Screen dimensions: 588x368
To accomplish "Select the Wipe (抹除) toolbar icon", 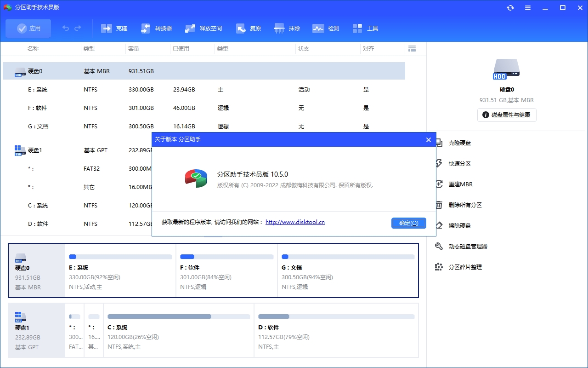I will (x=279, y=29).
